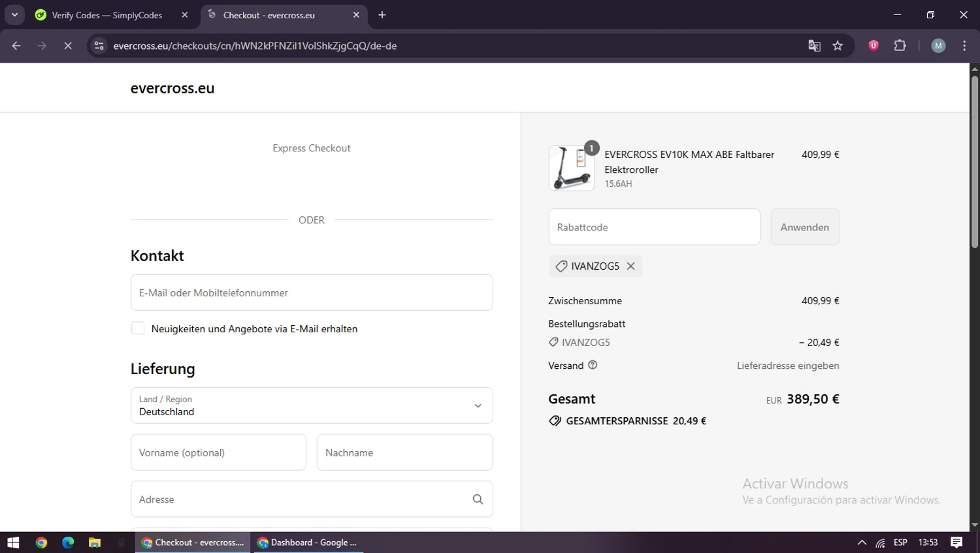Focus the Rabattcode input field
Viewport: 980px width, 553px height.
pyautogui.click(x=654, y=227)
